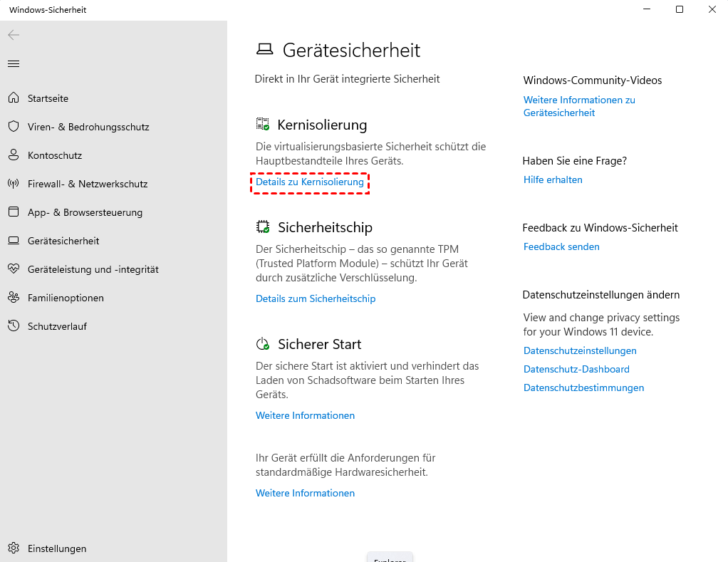Open Einstellungen at the sidebar bottom
This screenshot has width=728, height=562.
pyautogui.click(x=57, y=548)
